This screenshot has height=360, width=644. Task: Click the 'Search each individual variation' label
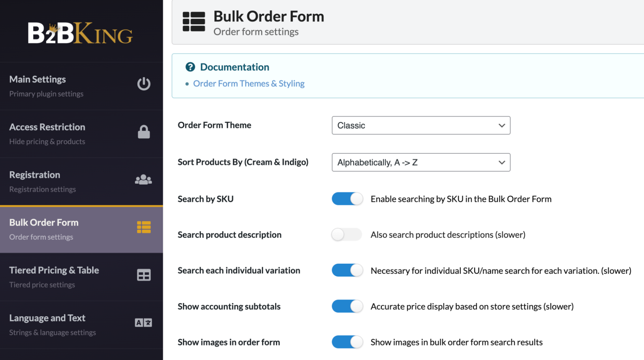(x=239, y=270)
